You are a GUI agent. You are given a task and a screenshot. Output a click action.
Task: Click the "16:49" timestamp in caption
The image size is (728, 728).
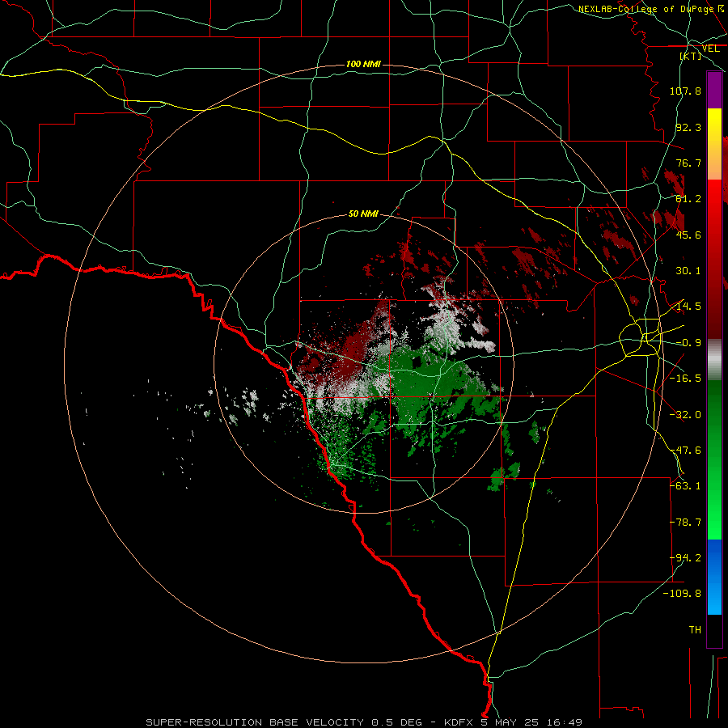coord(564,722)
